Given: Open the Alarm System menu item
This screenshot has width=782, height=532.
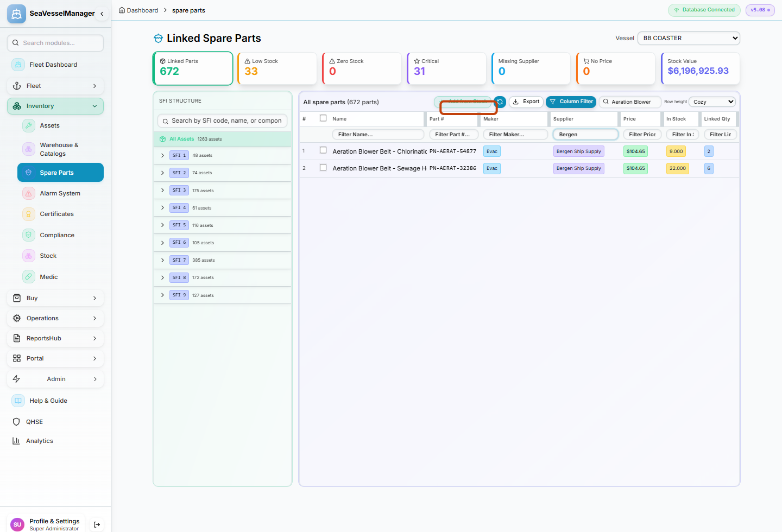Looking at the screenshot, I should pyautogui.click(x=60, y=193).
